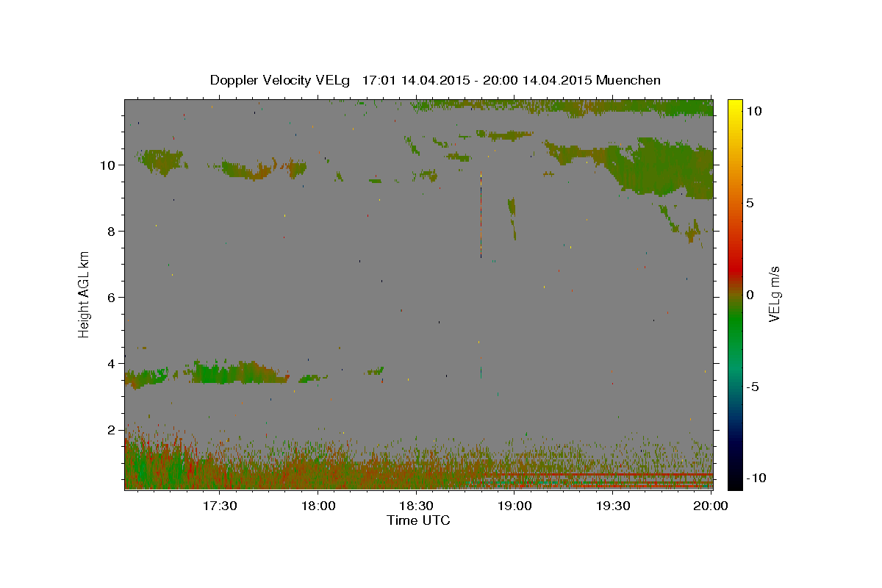Click the 'Height AGL km' axis title
This screenshot has height=588, width=882.
[x=85, y=293]
